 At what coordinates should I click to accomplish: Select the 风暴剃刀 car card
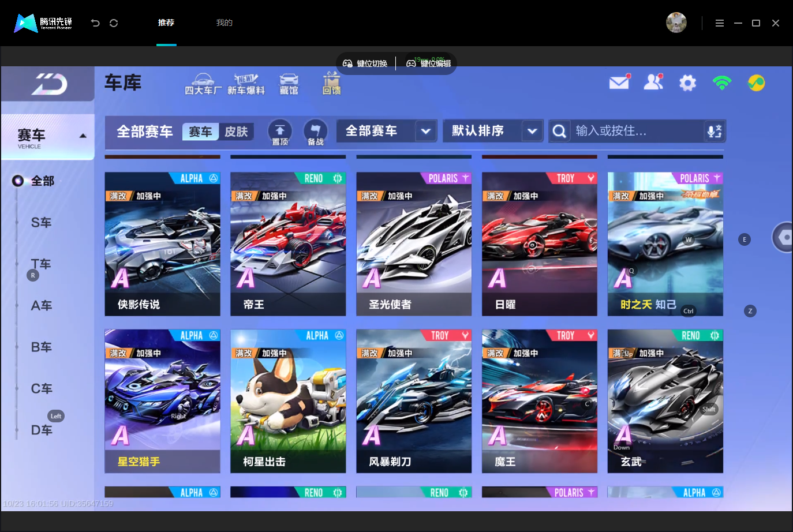point(414,401)
